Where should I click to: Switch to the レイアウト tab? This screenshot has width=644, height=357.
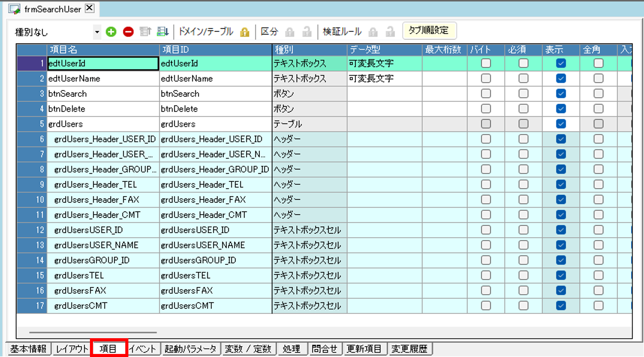coord(72,349)
